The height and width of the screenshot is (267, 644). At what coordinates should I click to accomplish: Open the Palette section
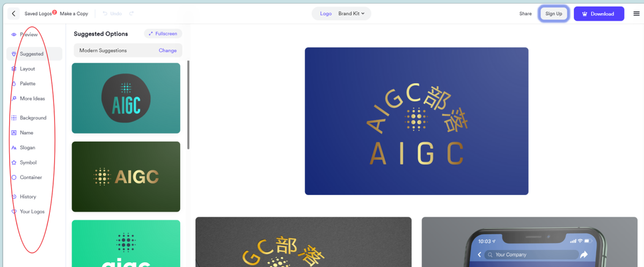tap(27, 84)
